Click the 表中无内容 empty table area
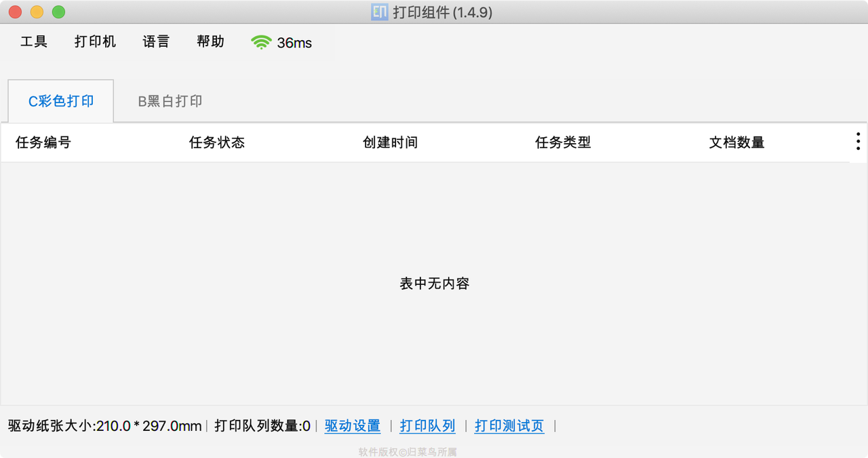Viewport: 868px width, 458px height. (x=433, y=284)
